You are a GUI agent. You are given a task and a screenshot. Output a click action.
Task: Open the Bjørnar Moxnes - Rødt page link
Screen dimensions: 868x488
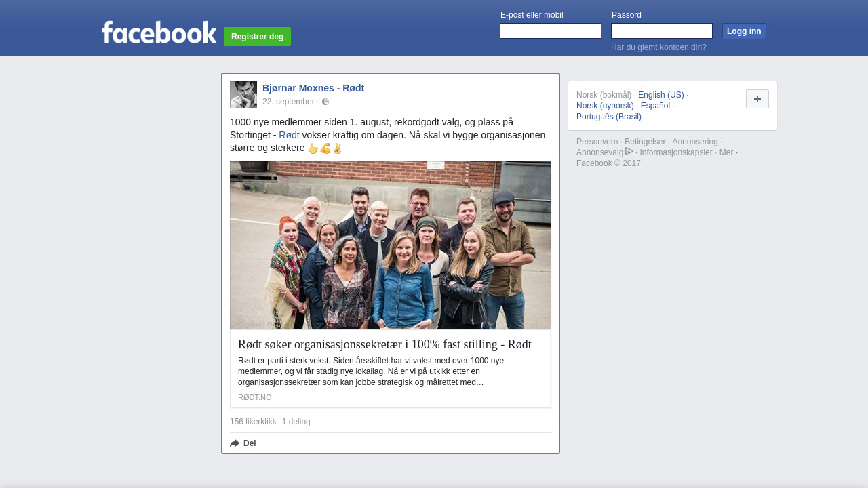coord(313,88)
